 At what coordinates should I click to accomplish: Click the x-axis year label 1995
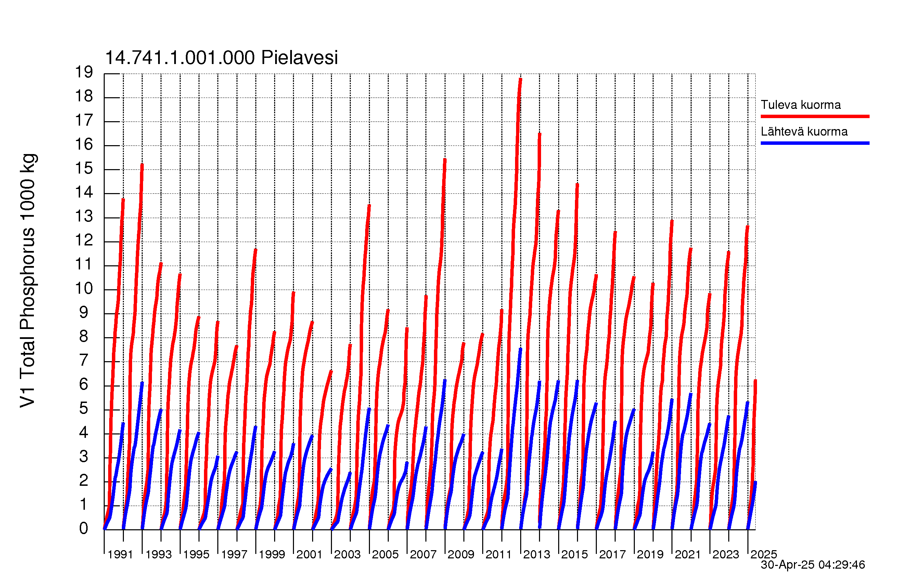pyautogui.click(x=196, y=554)
